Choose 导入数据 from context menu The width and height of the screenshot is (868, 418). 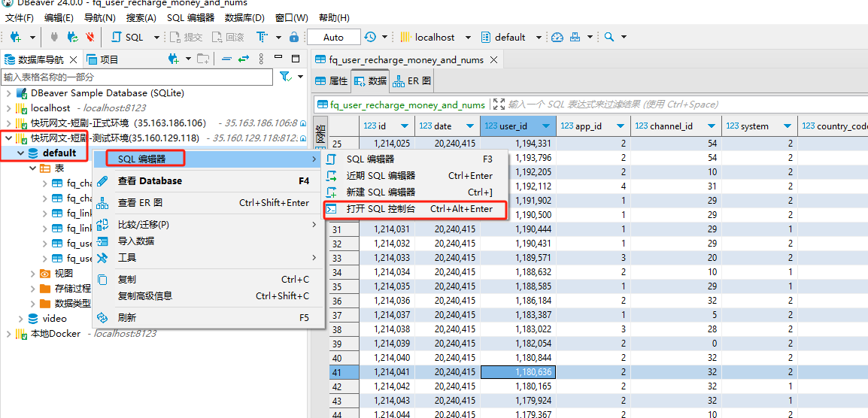tap(208, 241)
